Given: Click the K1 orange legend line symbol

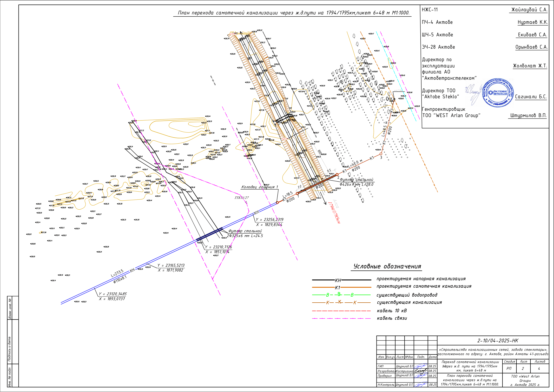Looking at the screenshot, I should 342,287.
